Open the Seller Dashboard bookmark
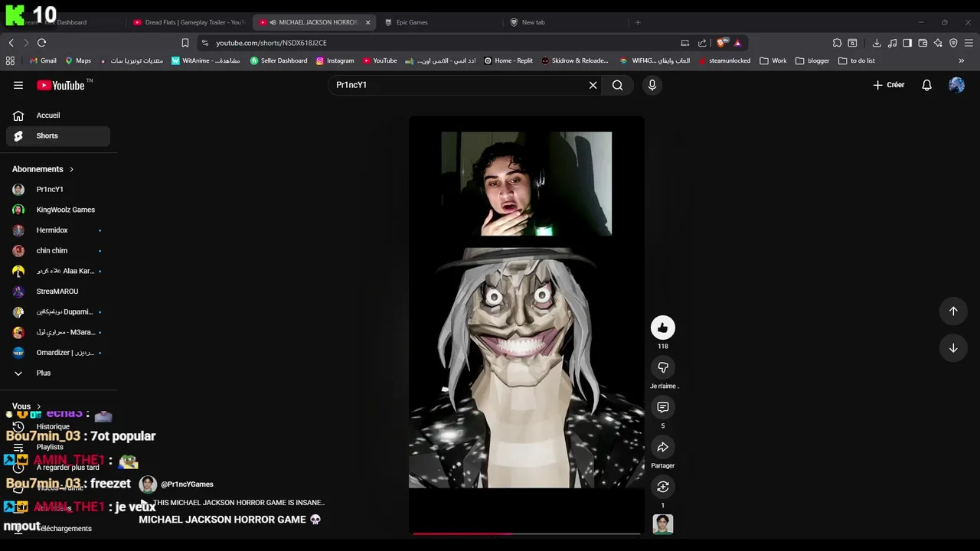 click(279, 60)
